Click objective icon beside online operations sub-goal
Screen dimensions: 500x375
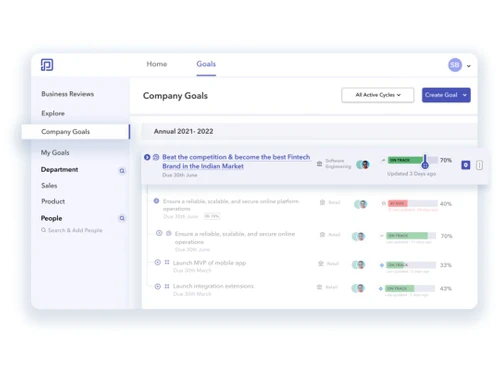click(169, 233)
